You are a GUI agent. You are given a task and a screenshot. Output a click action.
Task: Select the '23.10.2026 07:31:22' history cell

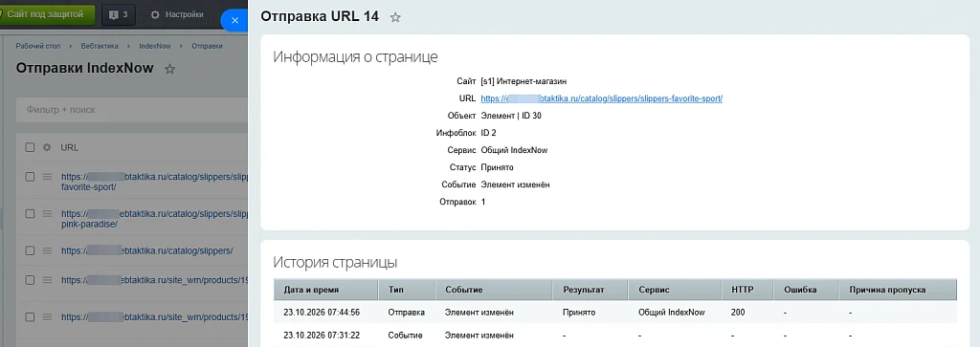(322, 336)
